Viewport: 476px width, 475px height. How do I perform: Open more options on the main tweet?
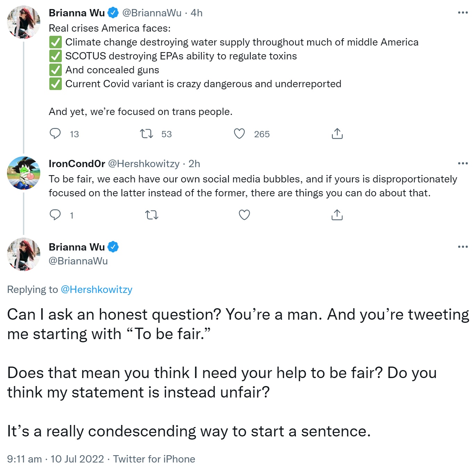(463, 247)
